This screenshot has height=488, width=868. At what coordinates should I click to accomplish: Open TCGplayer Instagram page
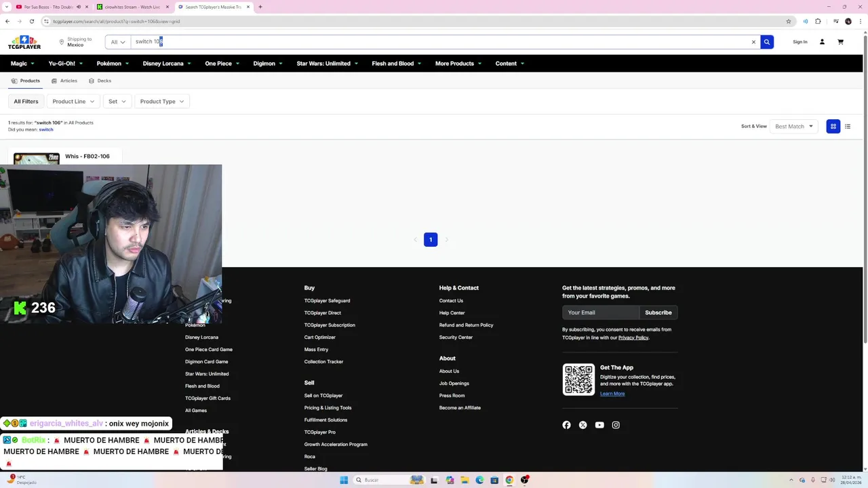tap(616, 425)
